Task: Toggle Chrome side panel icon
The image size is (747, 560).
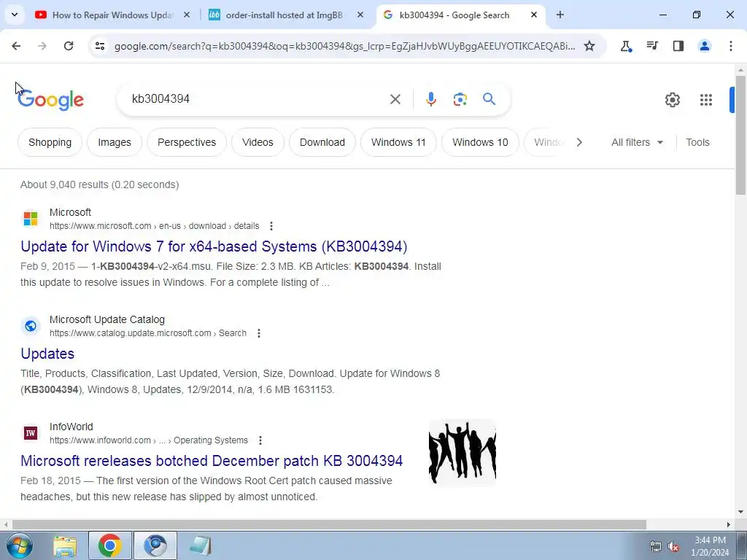Action: (678, 46)
